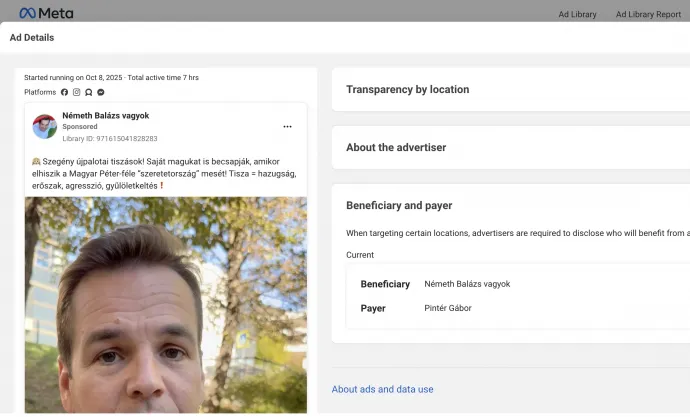This screenshot has height=417, width=690.
Task: Follow the About ads and data use link
Action: click(x=382, y=389)
